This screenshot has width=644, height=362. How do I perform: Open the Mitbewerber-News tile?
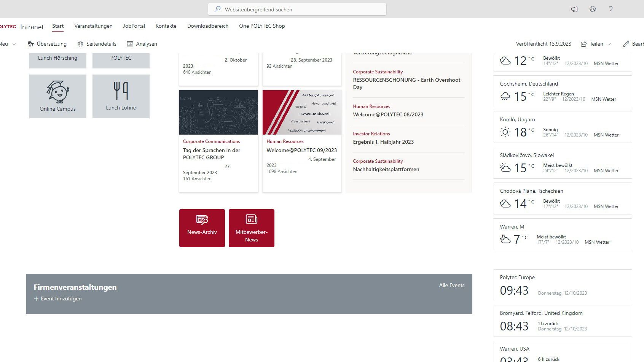click(x=252, y=228)
